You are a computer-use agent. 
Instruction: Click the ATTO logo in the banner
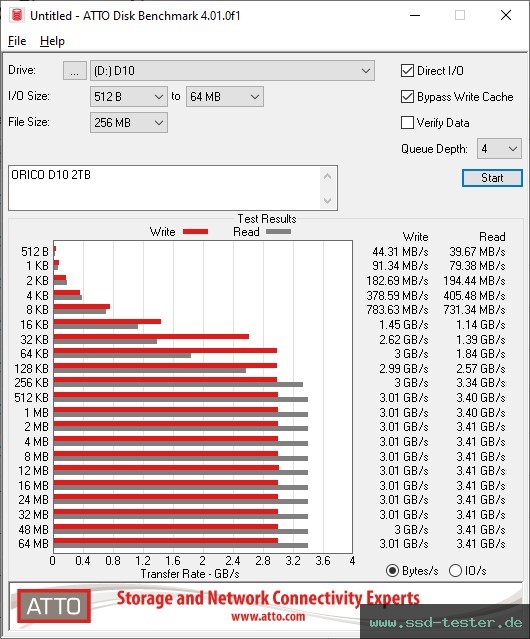54,606
